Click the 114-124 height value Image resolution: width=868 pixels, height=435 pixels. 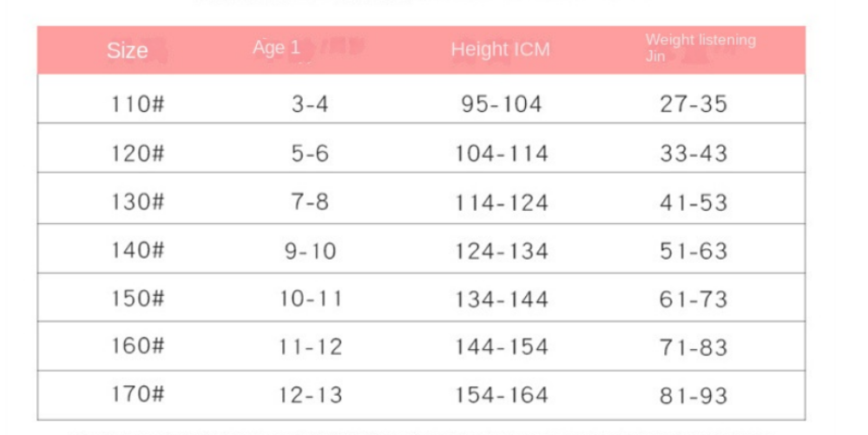[x=502, y=202]
